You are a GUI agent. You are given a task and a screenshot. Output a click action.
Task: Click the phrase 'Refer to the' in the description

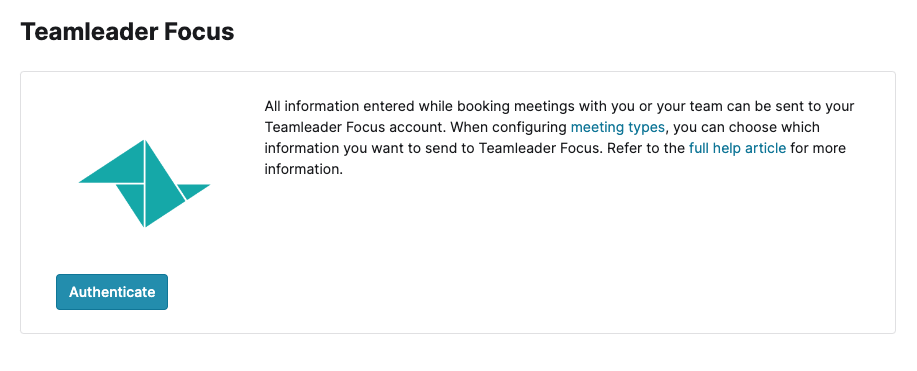click(646, 148)
